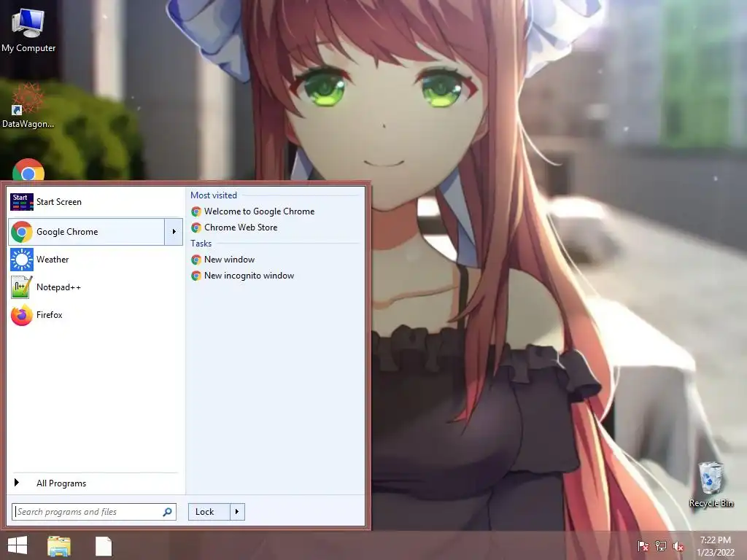Image resolution: width=747 pixels, height=560 pixels.
Task: Open the Action Center flag icon
Action: [643, 546]
